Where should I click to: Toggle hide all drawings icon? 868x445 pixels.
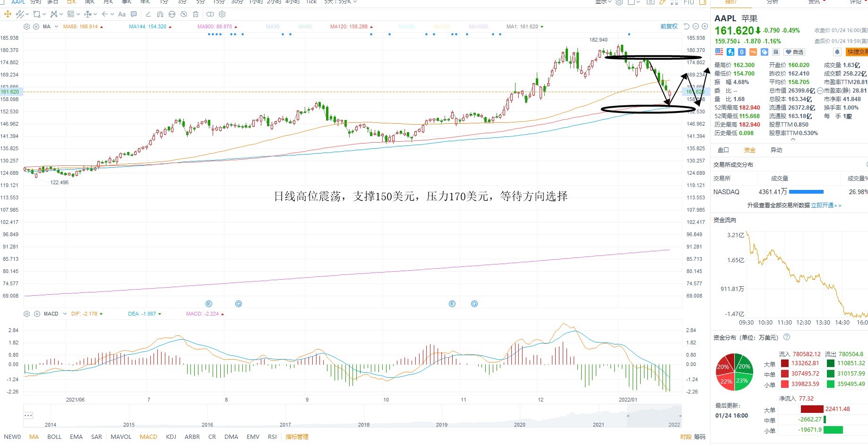pyautogui.click(x=184, y=14)
